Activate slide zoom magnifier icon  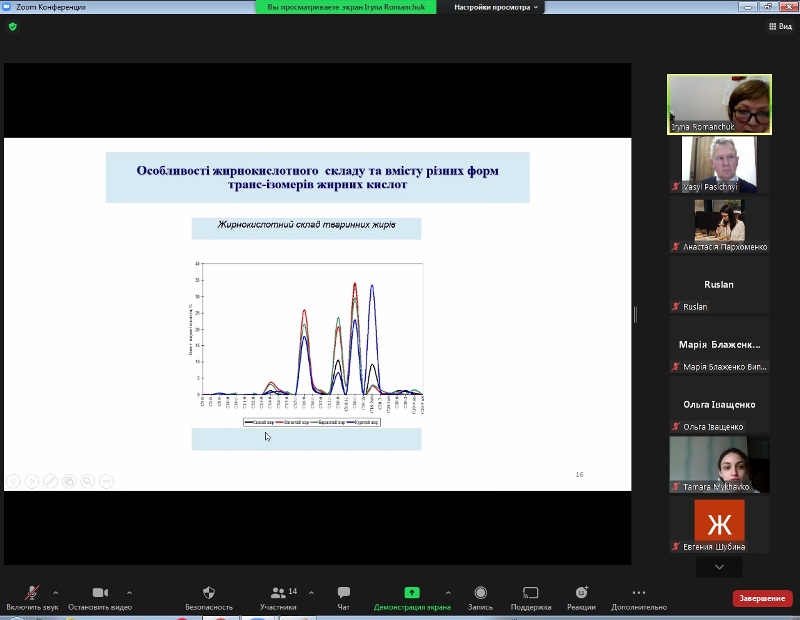point(88,481)
